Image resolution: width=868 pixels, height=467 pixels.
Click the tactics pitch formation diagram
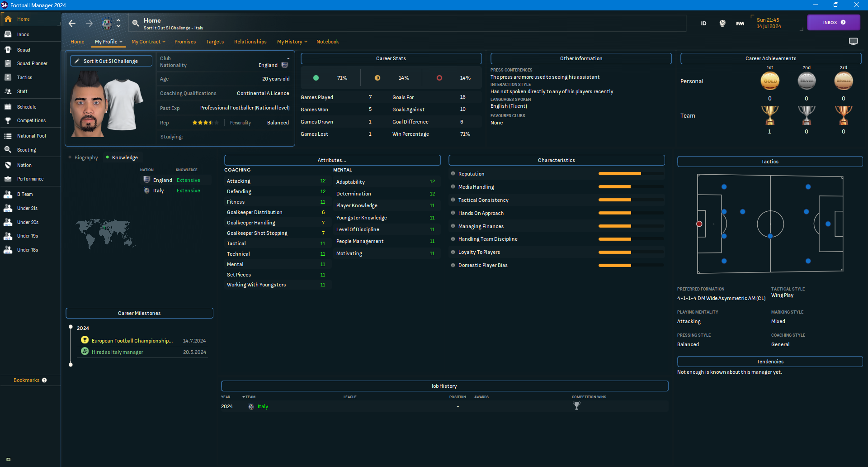(x=770, y=224)
